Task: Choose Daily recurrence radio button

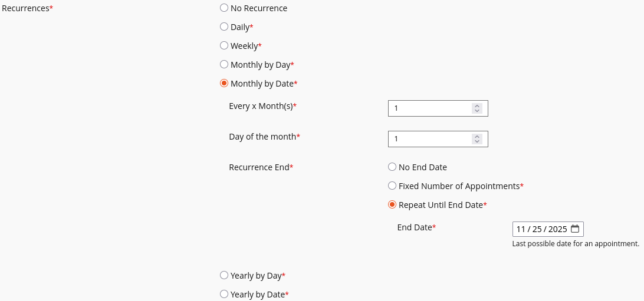Action: [x=224, y=27]
